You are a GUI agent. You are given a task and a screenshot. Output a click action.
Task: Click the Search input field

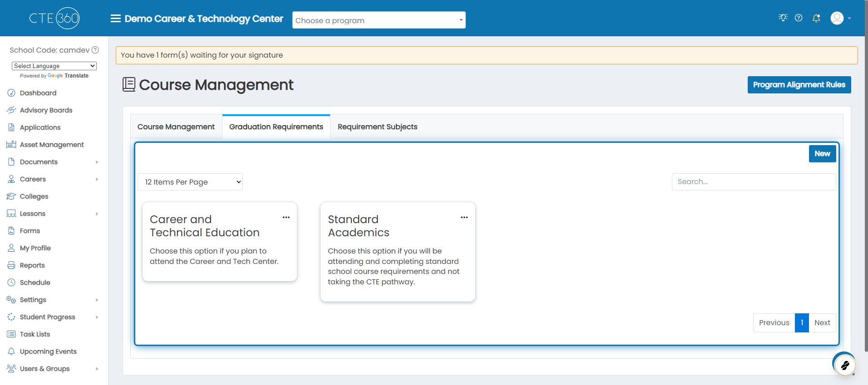(x=754, y=182)
